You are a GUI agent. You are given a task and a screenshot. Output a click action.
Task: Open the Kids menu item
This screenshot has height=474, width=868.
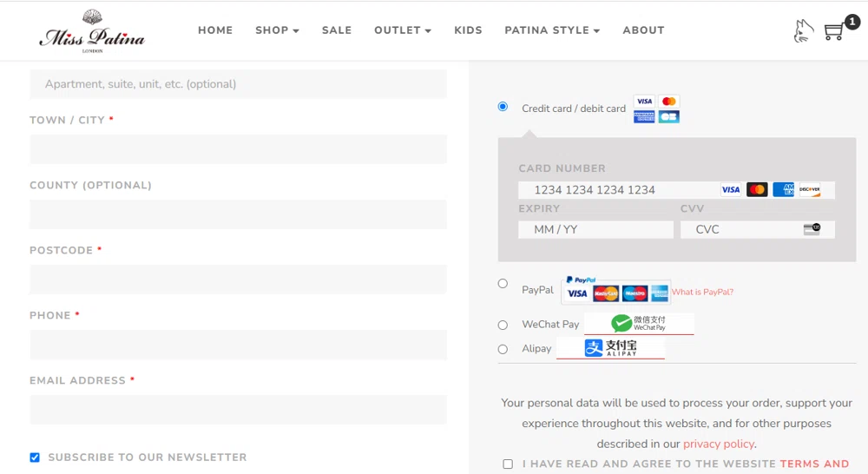tap(468, 30)
